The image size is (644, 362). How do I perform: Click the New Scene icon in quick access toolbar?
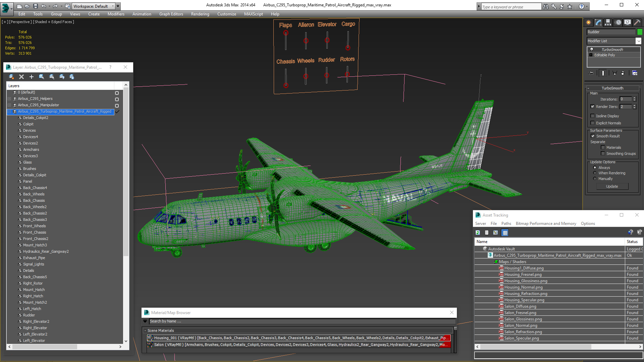pyautogui.click(x=19, y=6)
